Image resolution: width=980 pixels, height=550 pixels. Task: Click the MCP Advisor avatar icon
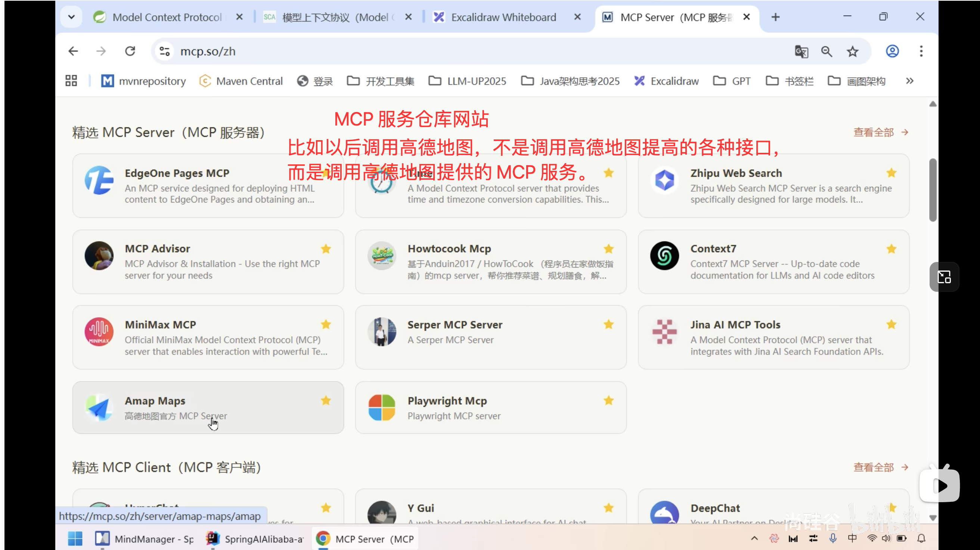[x=99, y=256]
